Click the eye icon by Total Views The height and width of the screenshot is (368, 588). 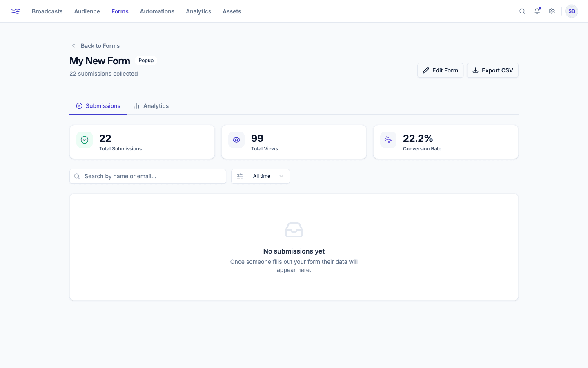(x=236, y=140)
